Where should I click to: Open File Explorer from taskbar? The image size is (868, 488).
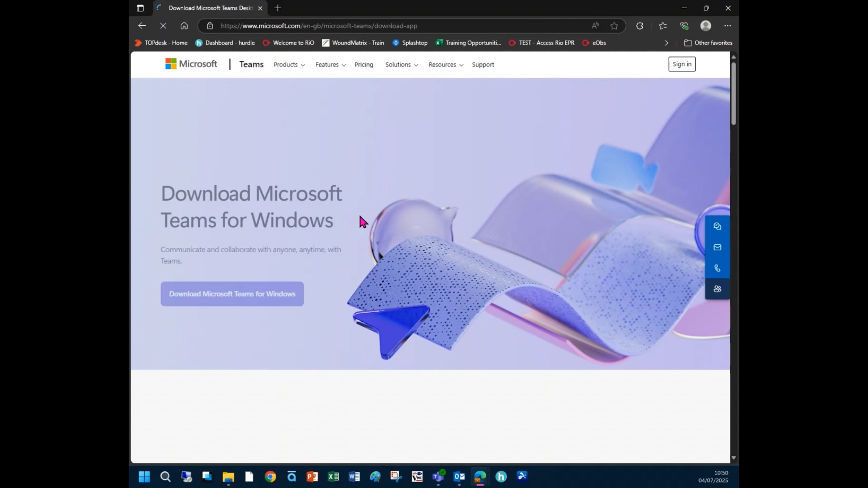228,477
